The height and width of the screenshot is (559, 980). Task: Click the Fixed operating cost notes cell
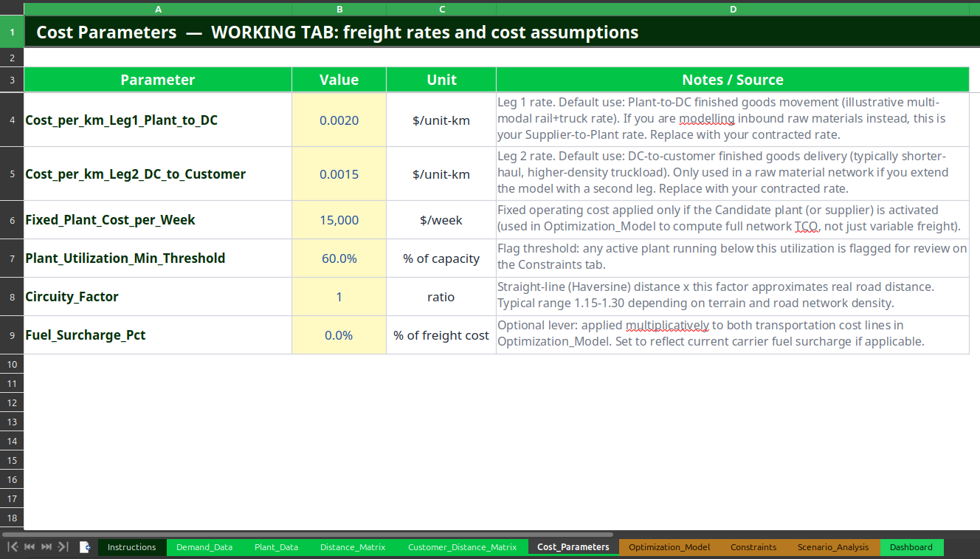pyautogui.click(x=733, y=220)
